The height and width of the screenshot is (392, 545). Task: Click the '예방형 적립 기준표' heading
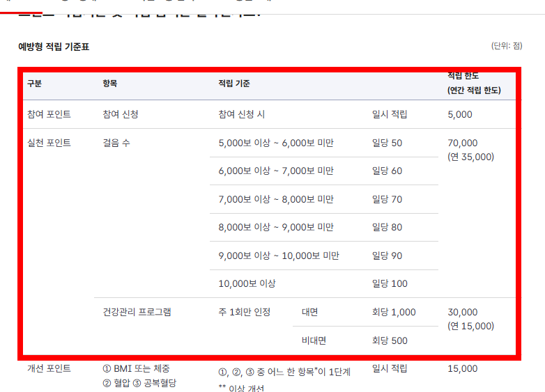click(54, 47)
